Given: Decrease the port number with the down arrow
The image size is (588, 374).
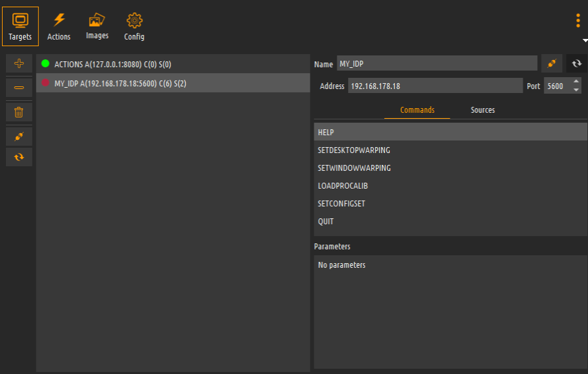Looking at the screenshot, I should pos(576,90).
